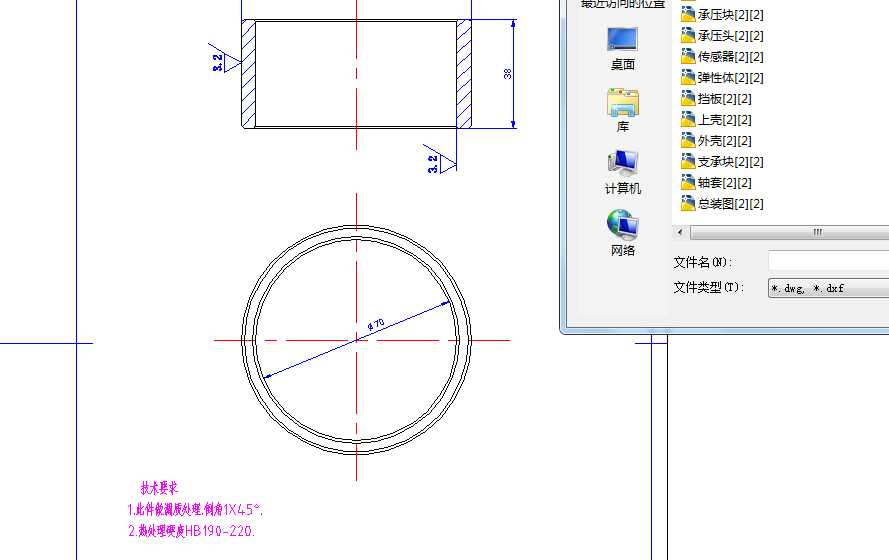Select the ø70 diameter dimension text

click(x=375, y=325)
